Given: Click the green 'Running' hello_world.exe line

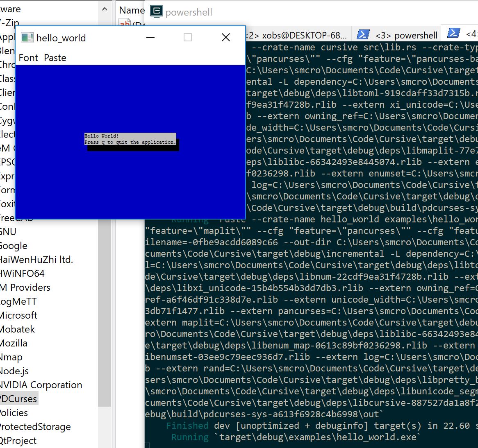Looking at the screenshot, I should click(296, 437).
